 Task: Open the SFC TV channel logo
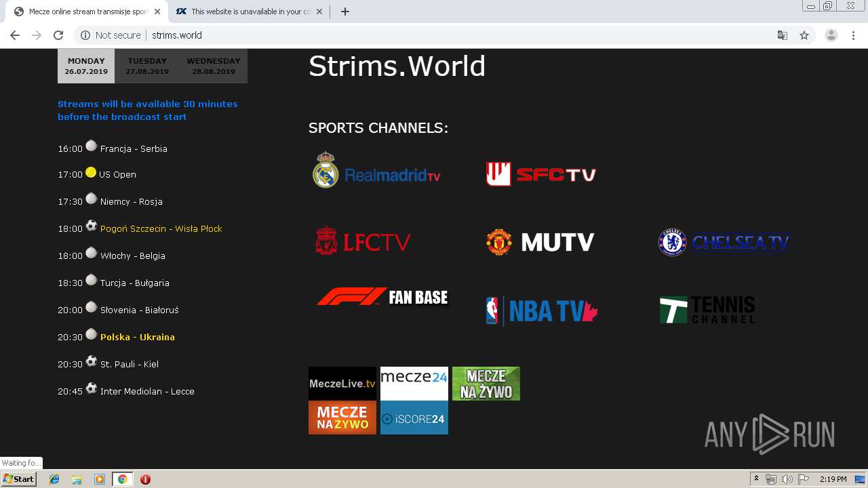[x=540, y=174]
